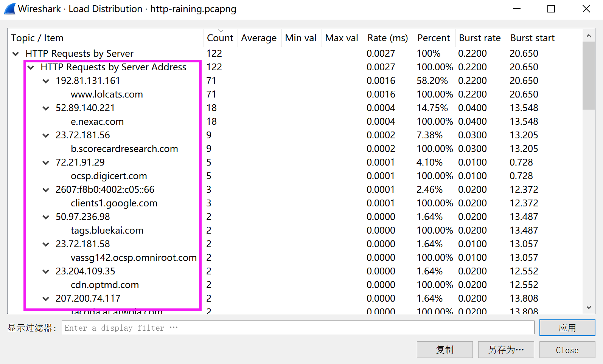Sort by the Percent column header
This screenshot has width=603, height=364.
click(x=435, y=38)
